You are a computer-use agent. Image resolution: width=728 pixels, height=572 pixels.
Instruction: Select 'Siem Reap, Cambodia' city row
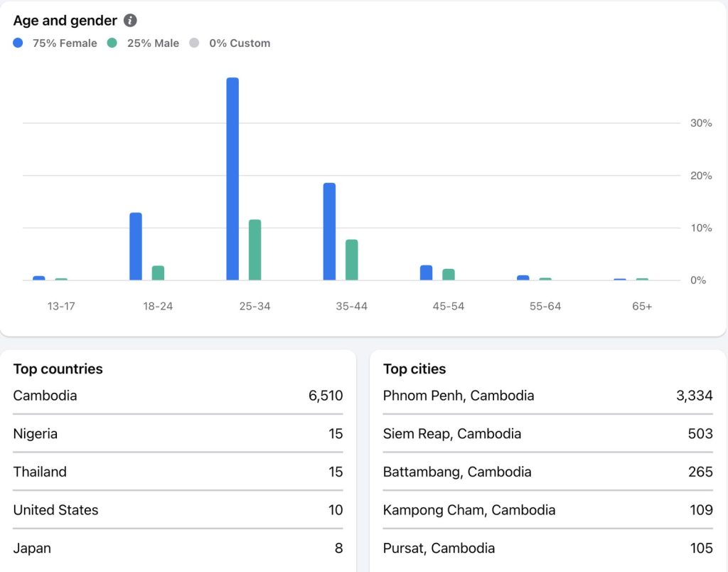(548, 433)
